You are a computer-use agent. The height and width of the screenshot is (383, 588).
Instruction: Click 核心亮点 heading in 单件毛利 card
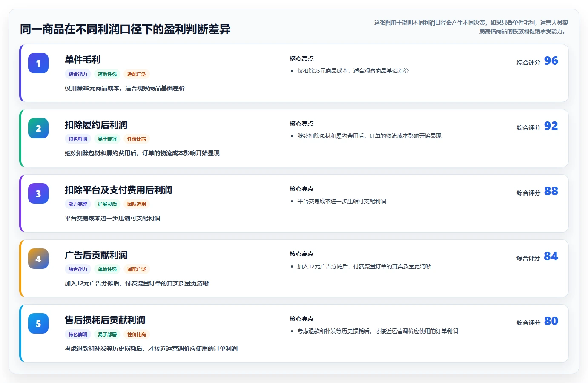tap(301, 59)
